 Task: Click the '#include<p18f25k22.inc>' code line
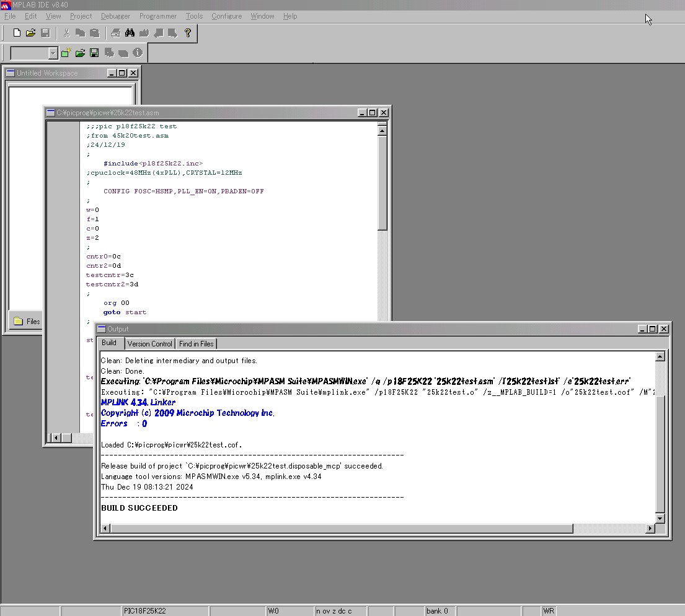click(153, 164)
